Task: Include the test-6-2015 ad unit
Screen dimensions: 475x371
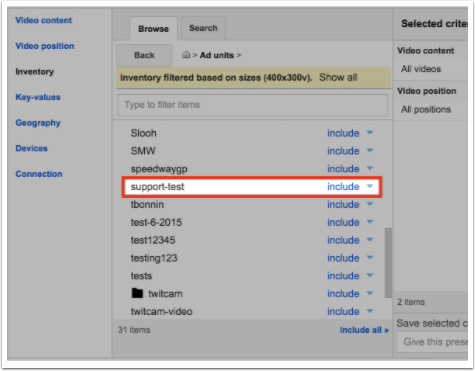Action: tap(343, 222)
